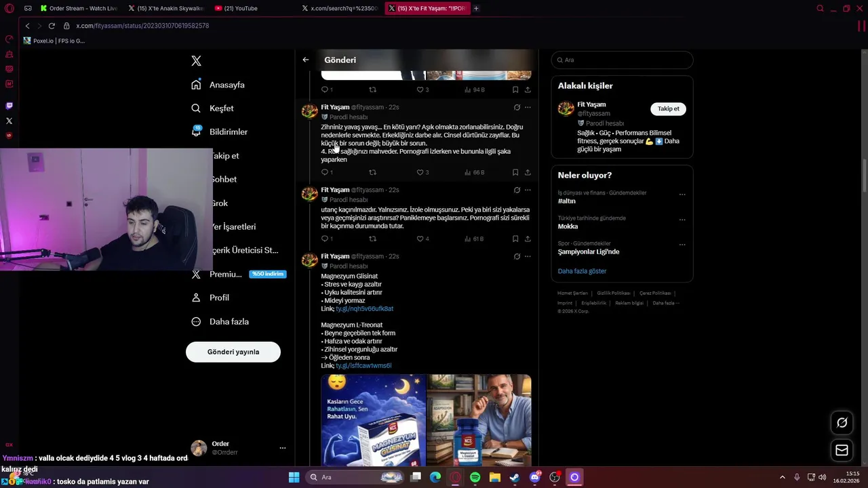Reload the page
Screen dimensions: 868x488
52,26
